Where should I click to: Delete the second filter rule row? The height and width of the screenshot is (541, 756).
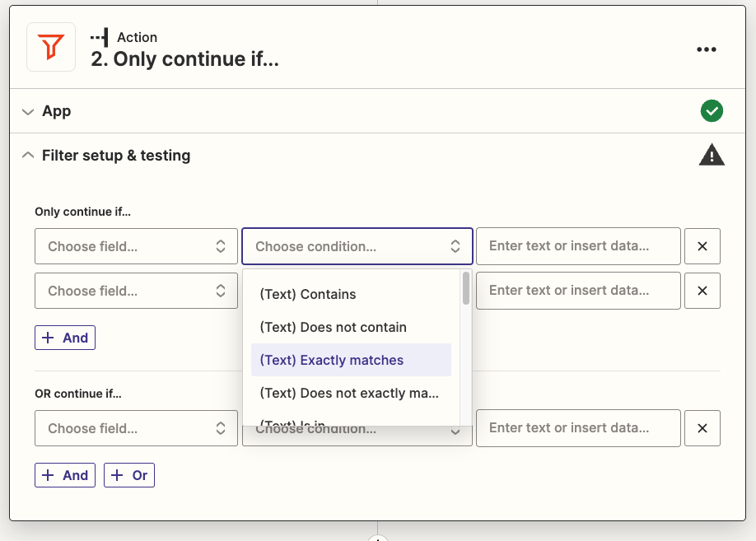(x=702, y=291)
